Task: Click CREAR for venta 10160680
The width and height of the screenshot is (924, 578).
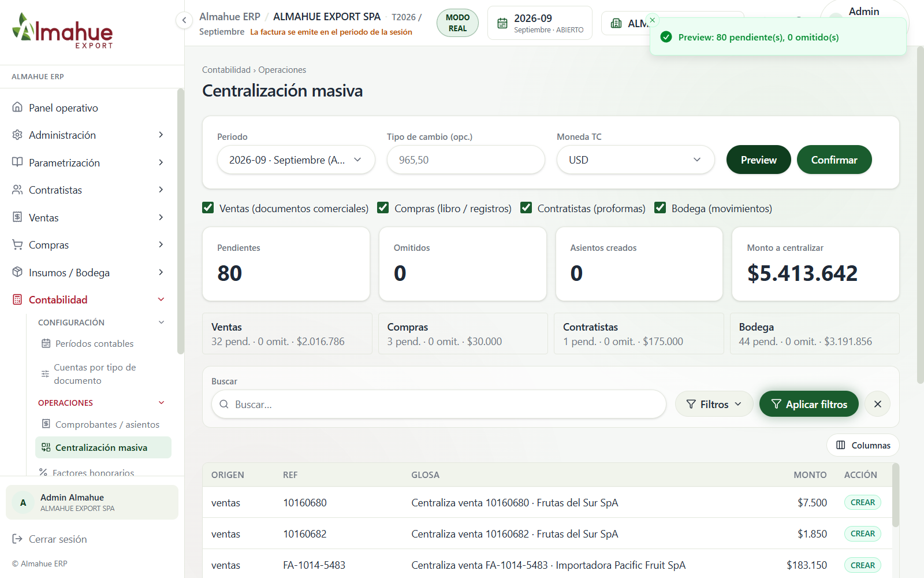Action: [x=862, y=502]
